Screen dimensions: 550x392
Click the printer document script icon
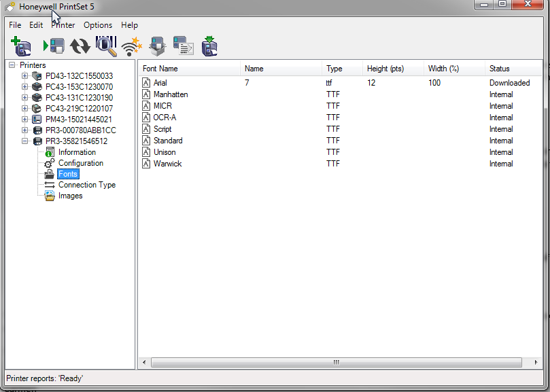183,46
